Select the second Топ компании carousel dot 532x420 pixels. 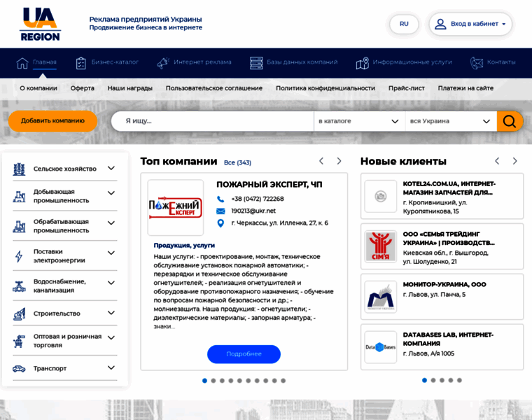[x=213, y=381]
